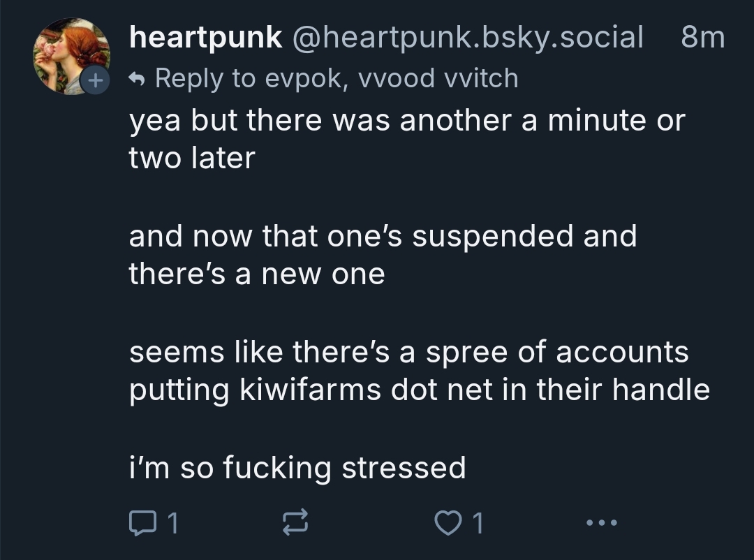Click the "and now that one's suspended" paragraph
Screen dimensions: 754x560
(383, 236)
